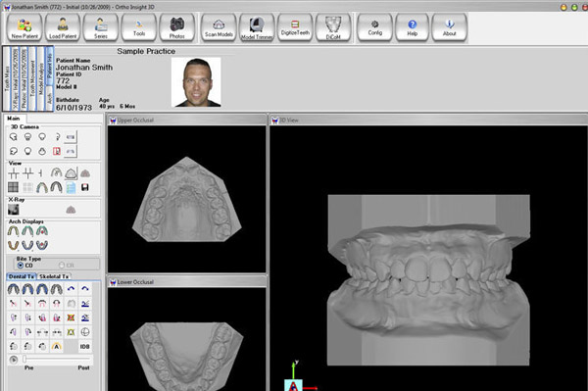Click the blue report document icon in View
588x391 pixels.
tap(71, 187)
